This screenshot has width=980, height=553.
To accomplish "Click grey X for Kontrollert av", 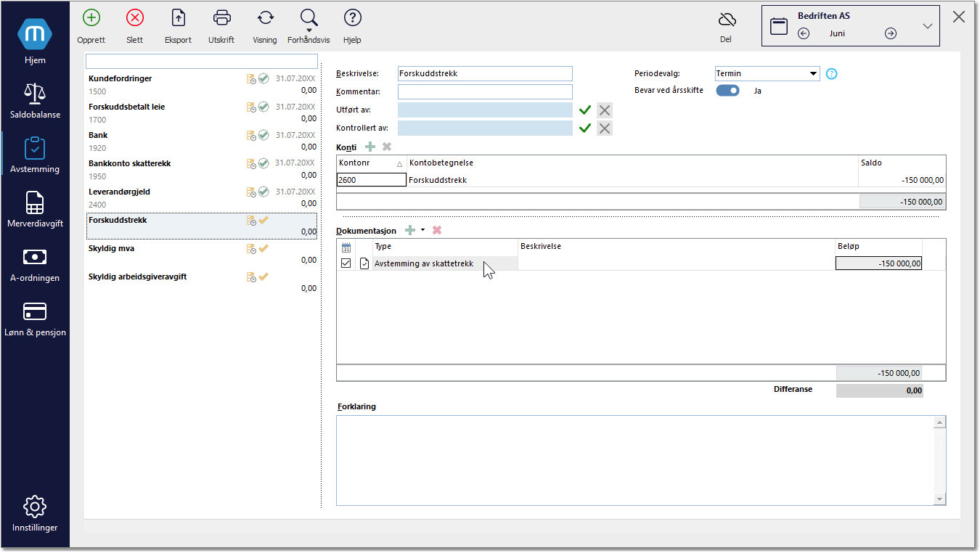I will (605, 128).
